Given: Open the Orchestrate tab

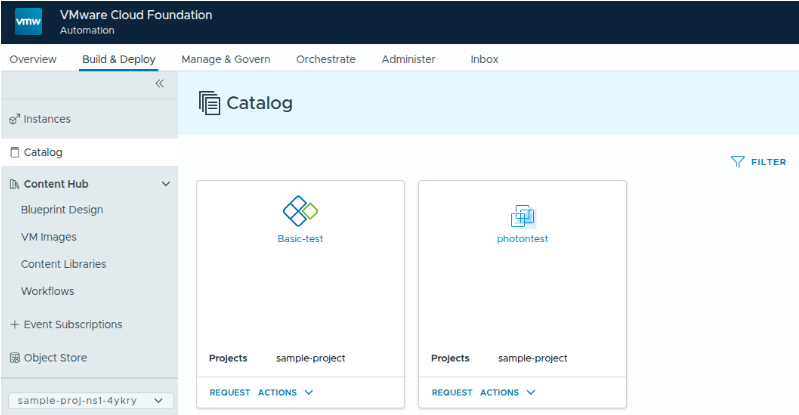Looking at the screenshot, I should tap(325, 59).
